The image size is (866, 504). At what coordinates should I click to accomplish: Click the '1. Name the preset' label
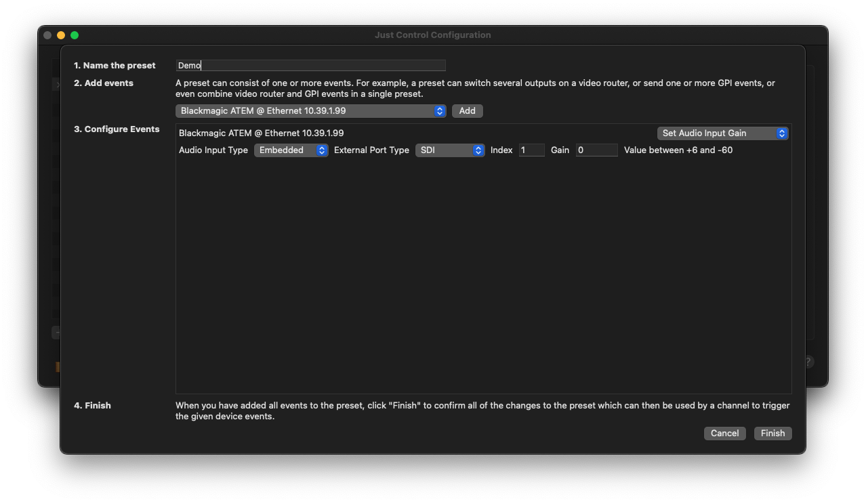(x=115, y=66)
